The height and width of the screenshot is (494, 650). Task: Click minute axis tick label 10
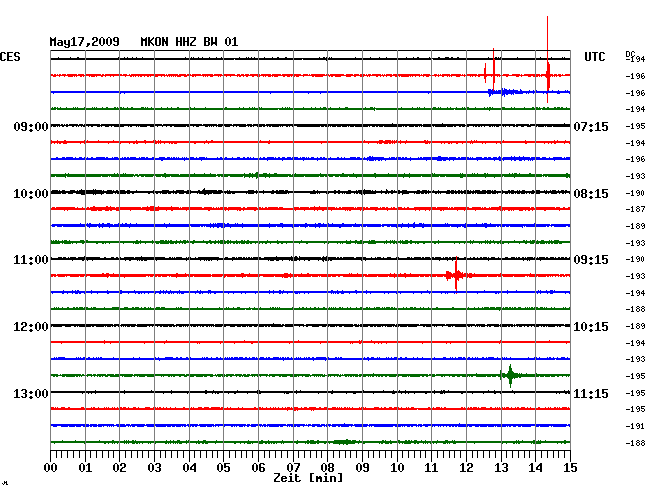click(397, 467)
